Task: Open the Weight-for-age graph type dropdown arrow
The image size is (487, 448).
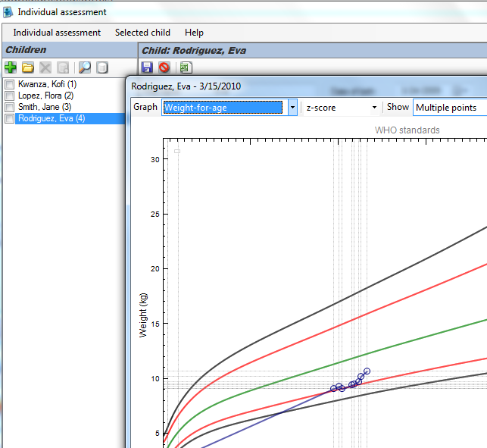Action: [x=292, y=108]
